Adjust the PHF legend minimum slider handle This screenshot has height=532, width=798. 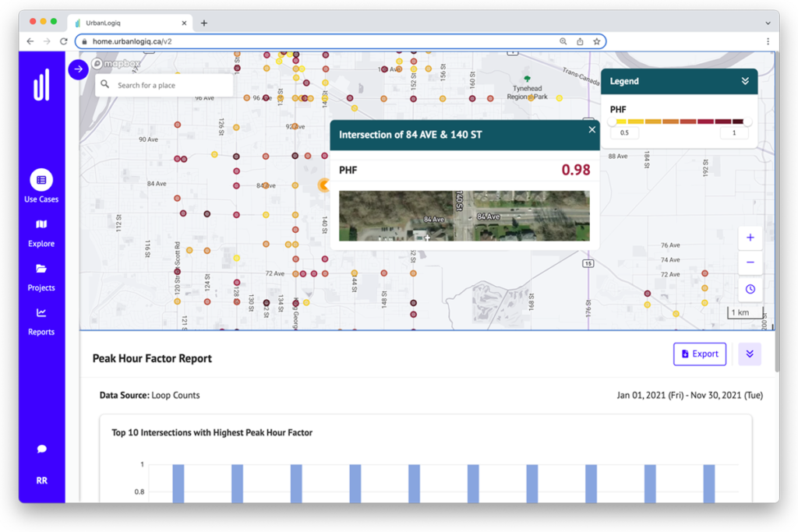tap(612, 122)
